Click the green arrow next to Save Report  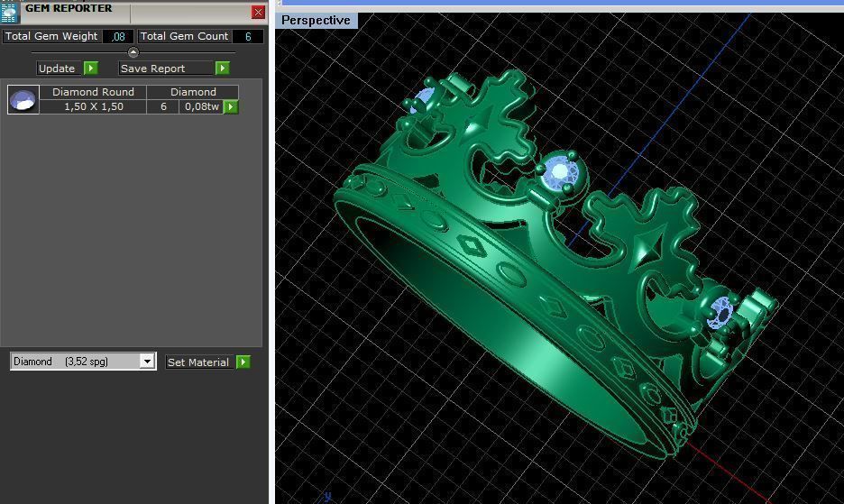pyautogui.click(x=223, y=68)
